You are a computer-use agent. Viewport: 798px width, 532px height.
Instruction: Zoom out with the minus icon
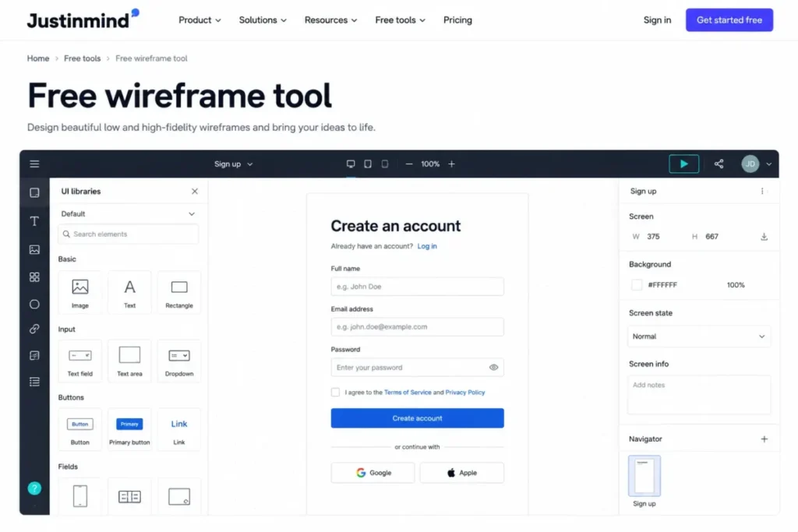[x=408, y=164]
